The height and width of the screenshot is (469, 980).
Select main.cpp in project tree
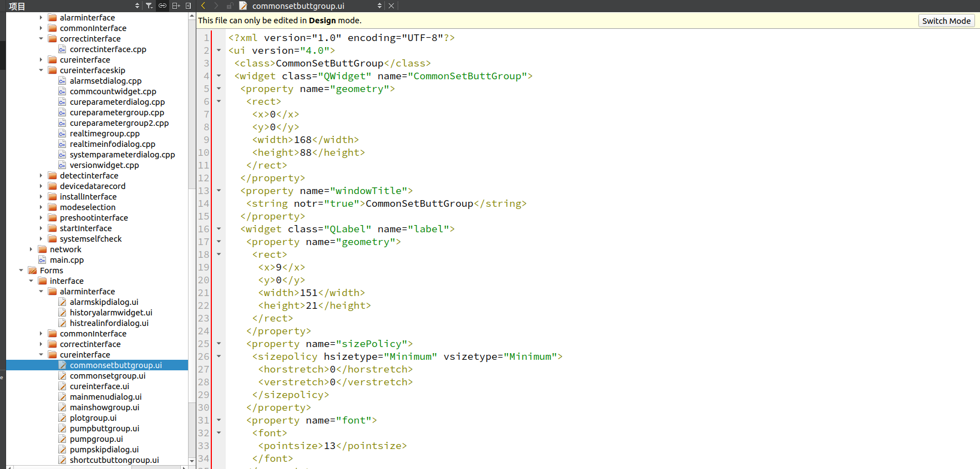click(67, 260)
